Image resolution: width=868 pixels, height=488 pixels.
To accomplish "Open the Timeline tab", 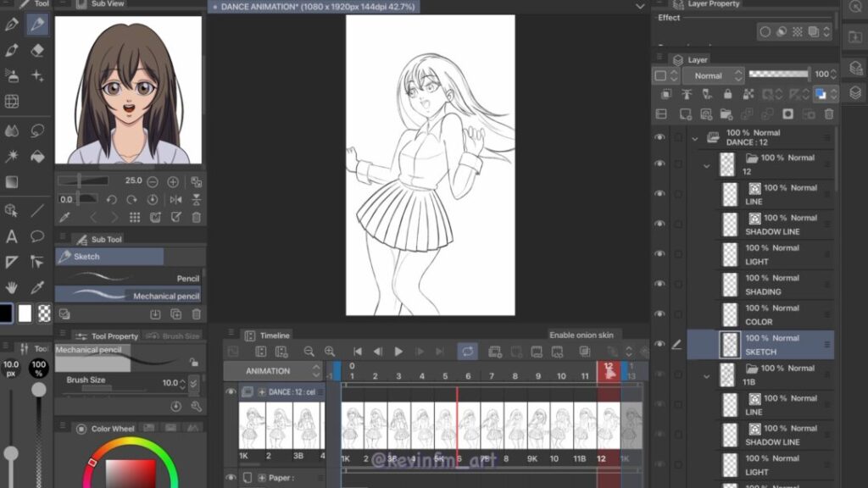I will (268, 335).
